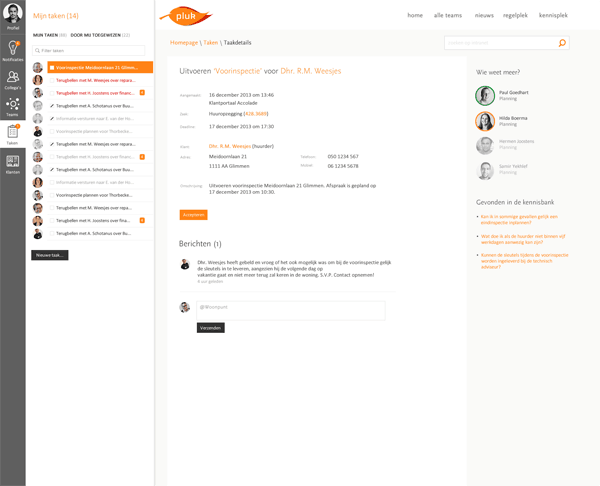The image size is (600, 486).
Task: Click magnifier icon in Filter taken box
Action: click(x=38, y=51)
